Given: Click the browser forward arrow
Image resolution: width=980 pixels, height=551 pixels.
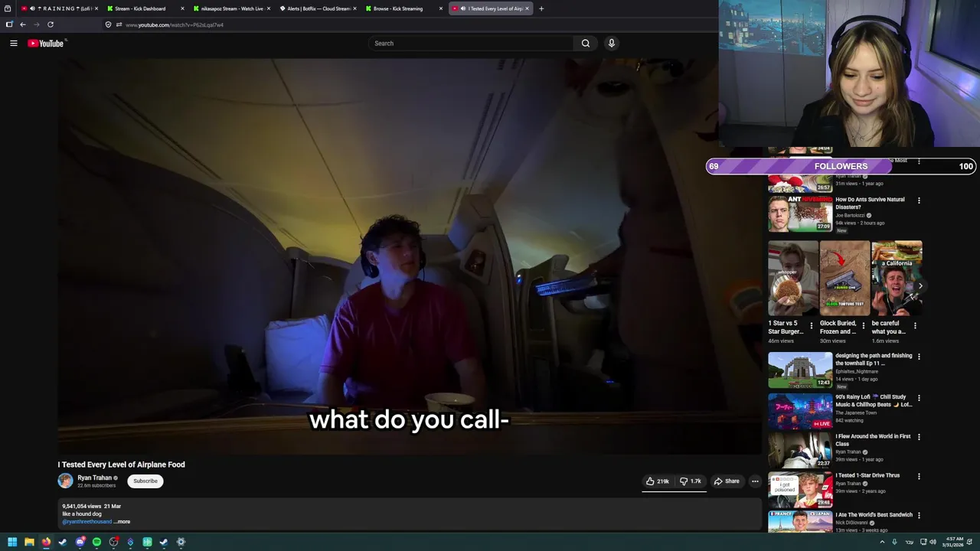Looking at the screenshot, I should tap(36, 24).
